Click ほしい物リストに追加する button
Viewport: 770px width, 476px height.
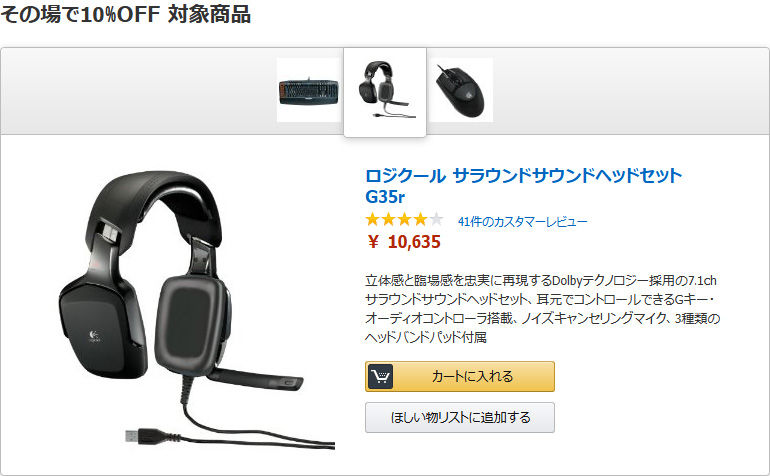point(460,418)
